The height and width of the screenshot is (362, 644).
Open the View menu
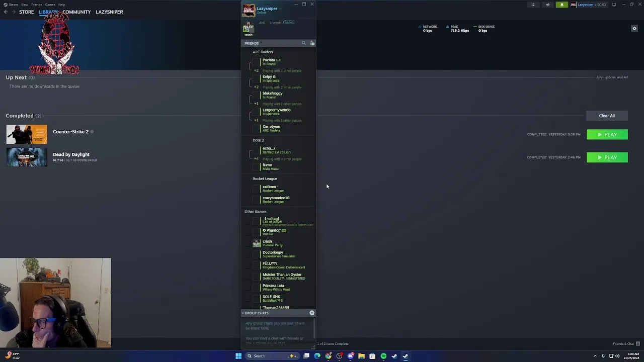24,5
